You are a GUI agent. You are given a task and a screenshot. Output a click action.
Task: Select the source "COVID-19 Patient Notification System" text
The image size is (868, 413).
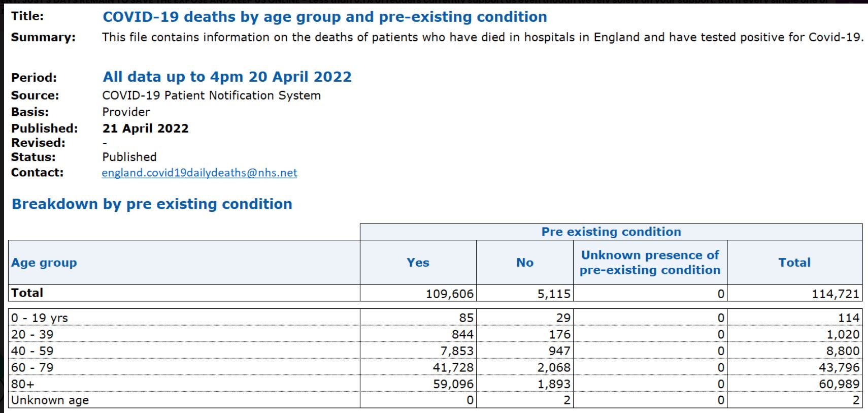point(211,96)
